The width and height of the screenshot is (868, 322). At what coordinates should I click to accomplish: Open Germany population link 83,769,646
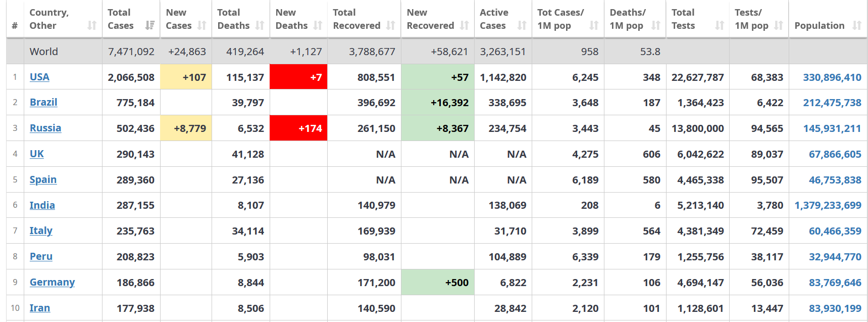tap(835, 283)
